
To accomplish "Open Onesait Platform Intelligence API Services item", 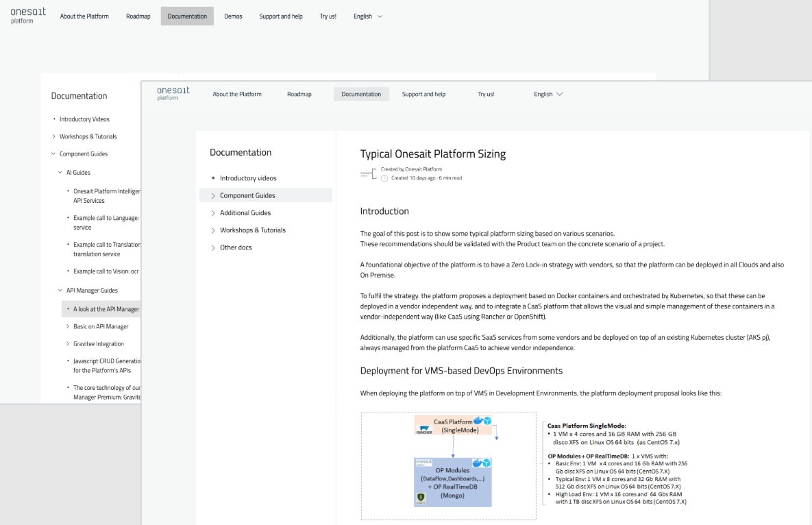I will [x=107, y=196].
